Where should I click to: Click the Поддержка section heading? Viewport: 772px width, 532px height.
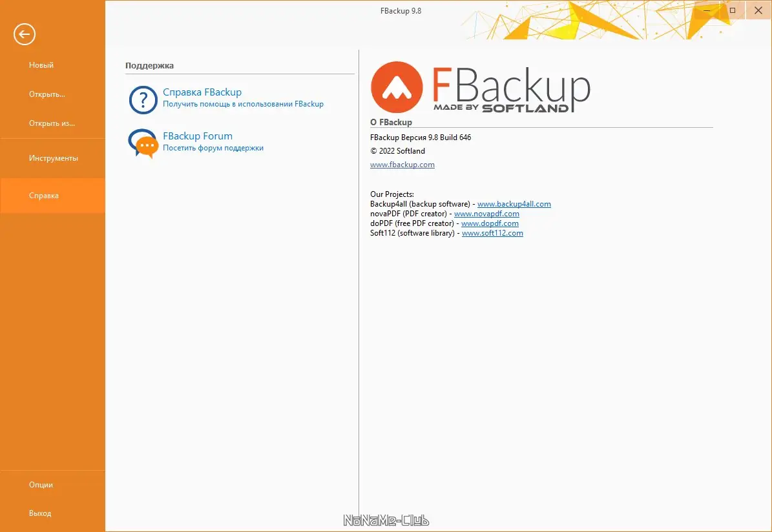pyautogui.click(x=149, y=65)
